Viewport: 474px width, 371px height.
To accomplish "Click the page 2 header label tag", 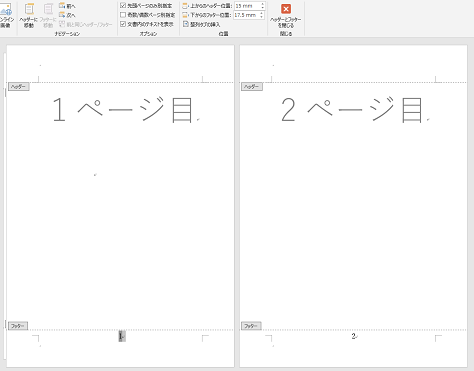I will click(252, 87).
